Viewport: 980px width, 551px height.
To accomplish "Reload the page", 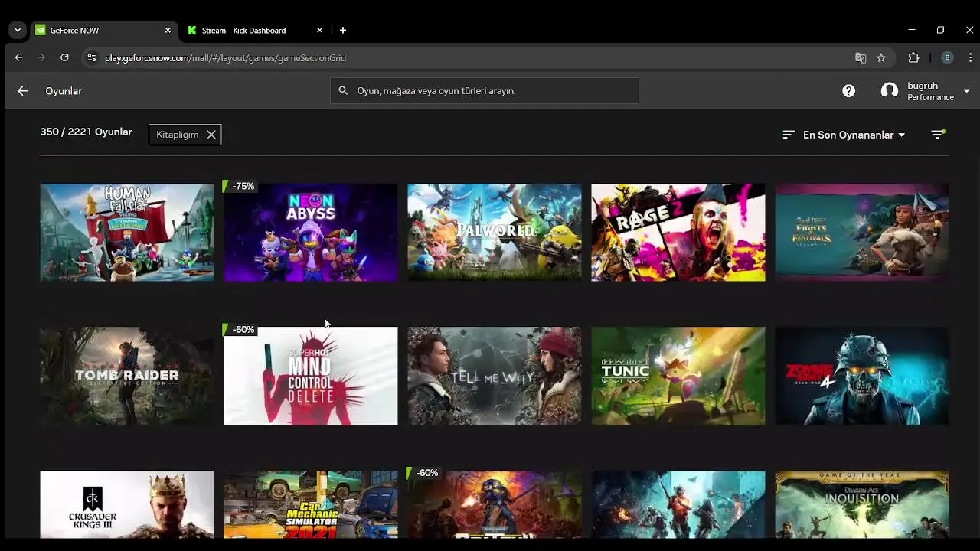I will point(64,57).
